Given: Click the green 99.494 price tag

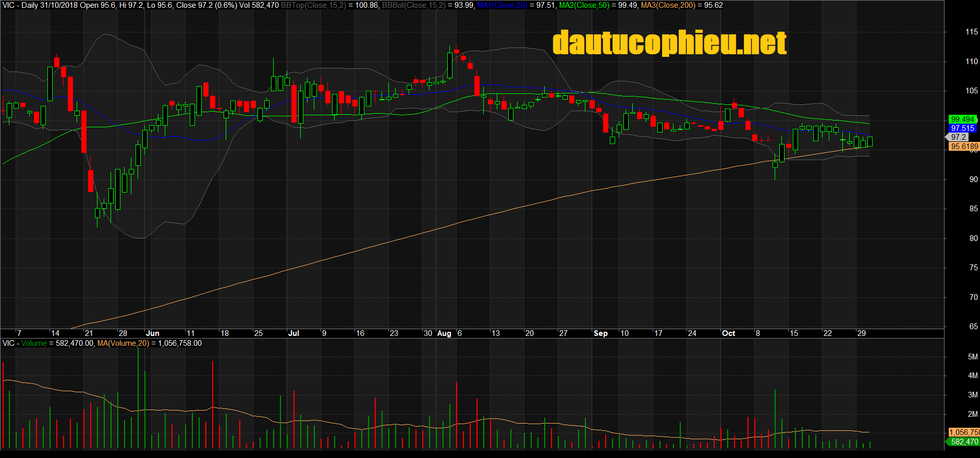Looking at the screenshot, I should pyautogui.click(x=962, y=119).
